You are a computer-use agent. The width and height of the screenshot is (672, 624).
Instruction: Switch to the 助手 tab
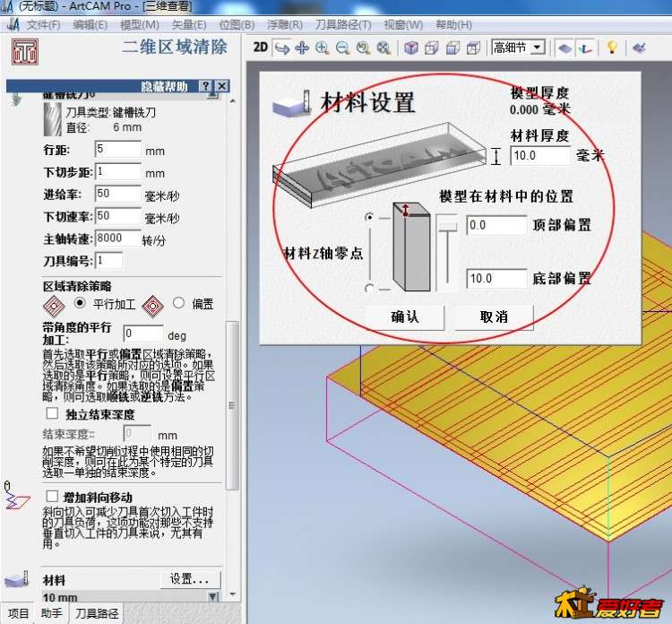(52, 614)
